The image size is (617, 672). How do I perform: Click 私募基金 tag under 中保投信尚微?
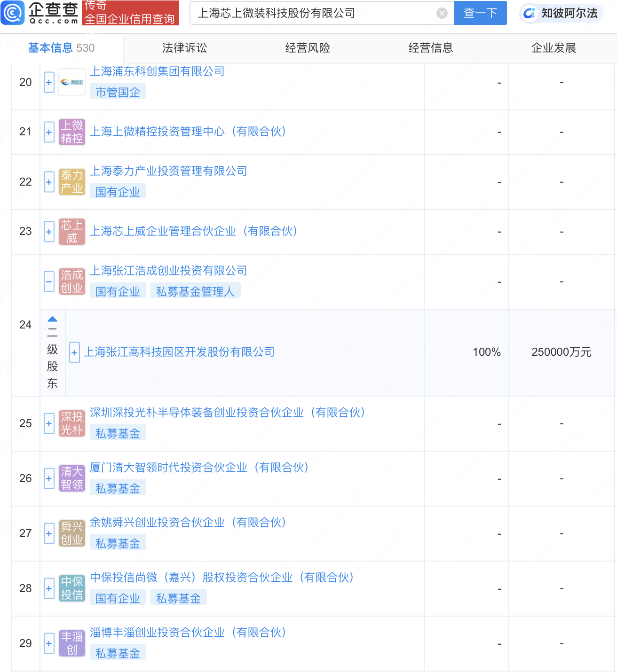pos(179,598)
